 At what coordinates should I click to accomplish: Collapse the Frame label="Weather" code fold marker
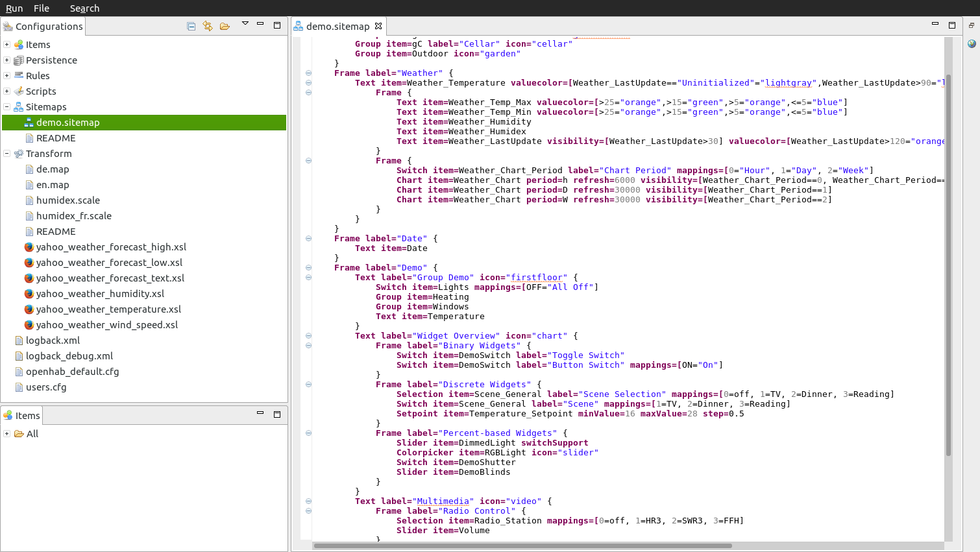308,73
